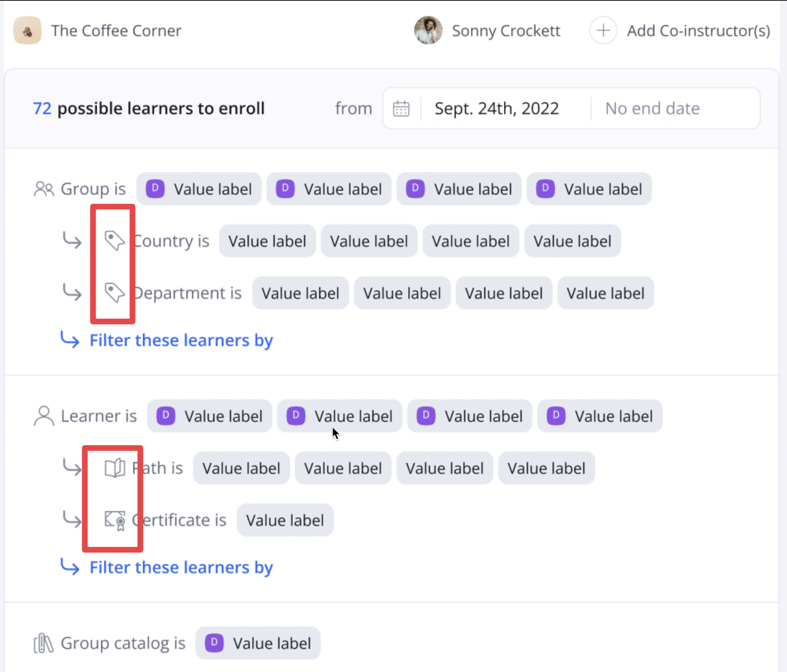Click first Value label chip in Group row
Image resolution: width=787 pixels, height=672 pixels.
[199, 189]
